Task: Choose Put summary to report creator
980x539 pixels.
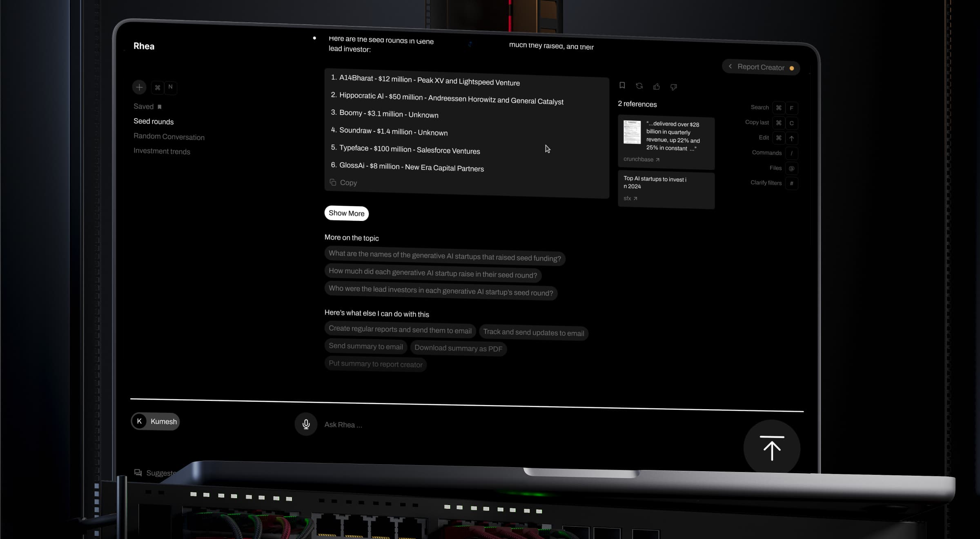Action: [375, 364]
